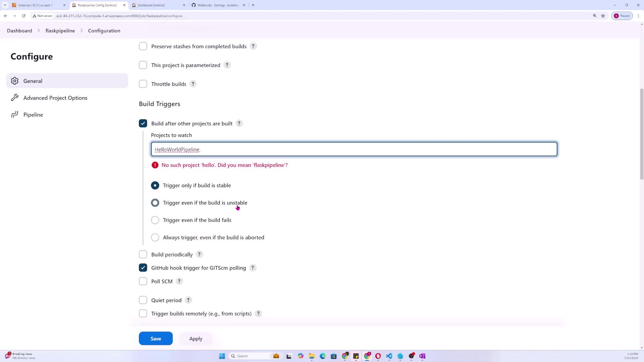Go to Advanced Project Options section

tap(55, 98)
